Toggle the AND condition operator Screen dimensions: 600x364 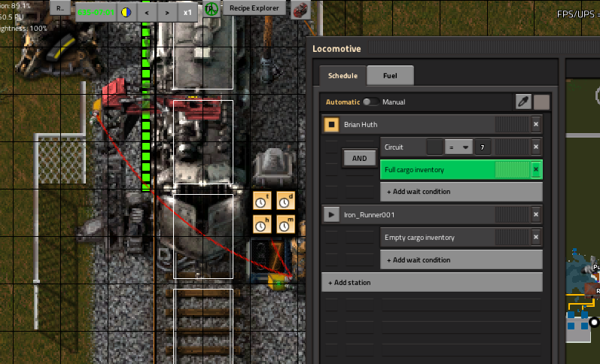coord(359,158)
